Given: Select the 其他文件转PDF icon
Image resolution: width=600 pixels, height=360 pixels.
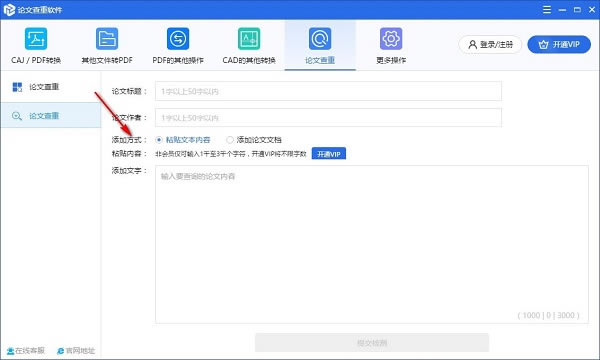Looking at the screenshot, I should tap(107, 39).
